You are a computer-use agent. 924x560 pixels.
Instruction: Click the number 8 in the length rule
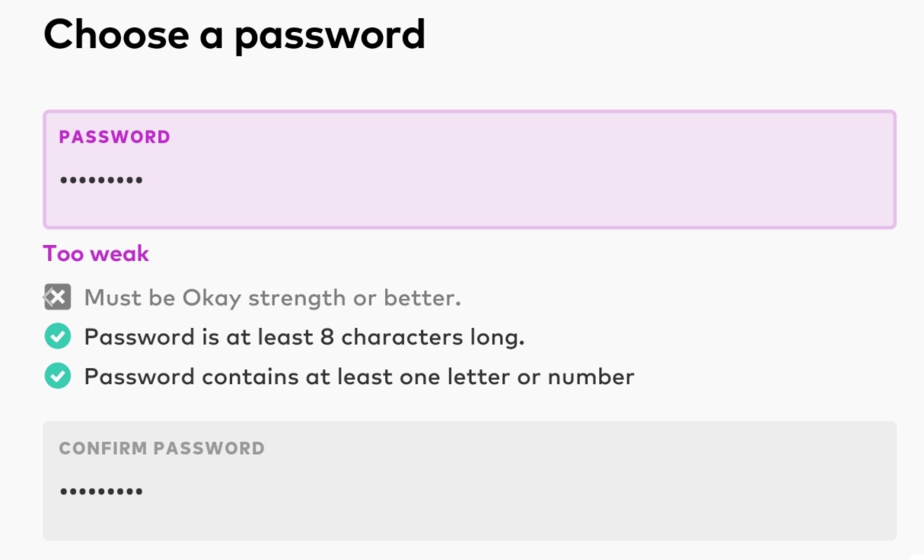327,336
